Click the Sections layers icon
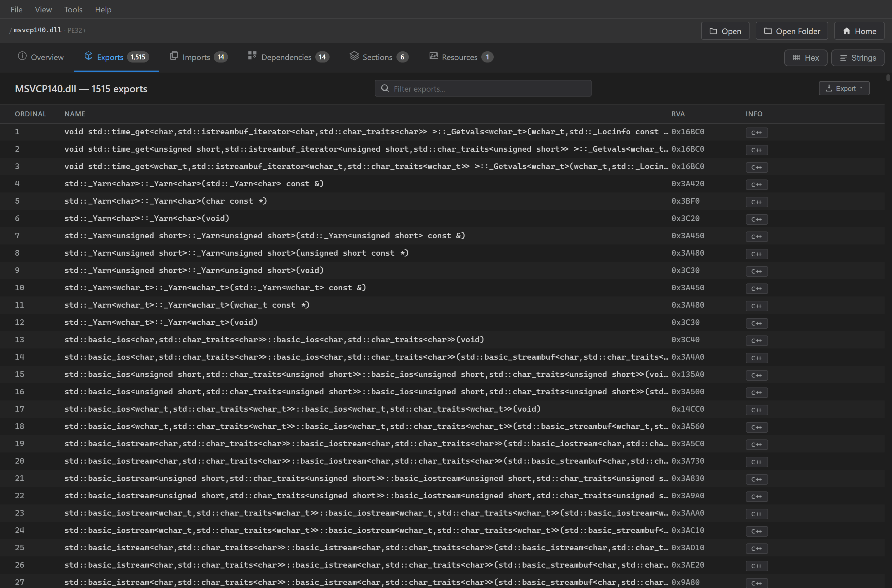Viewport: 892px width, 588px height. coord(354,56)
